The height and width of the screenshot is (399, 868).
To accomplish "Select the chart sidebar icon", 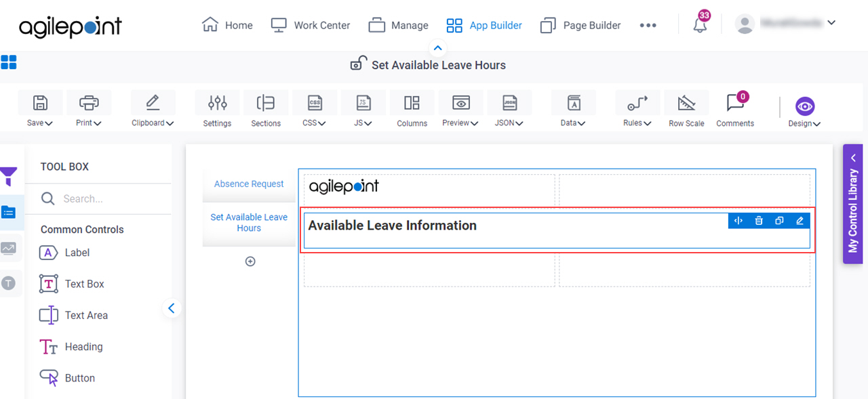I will coord(8,248).
